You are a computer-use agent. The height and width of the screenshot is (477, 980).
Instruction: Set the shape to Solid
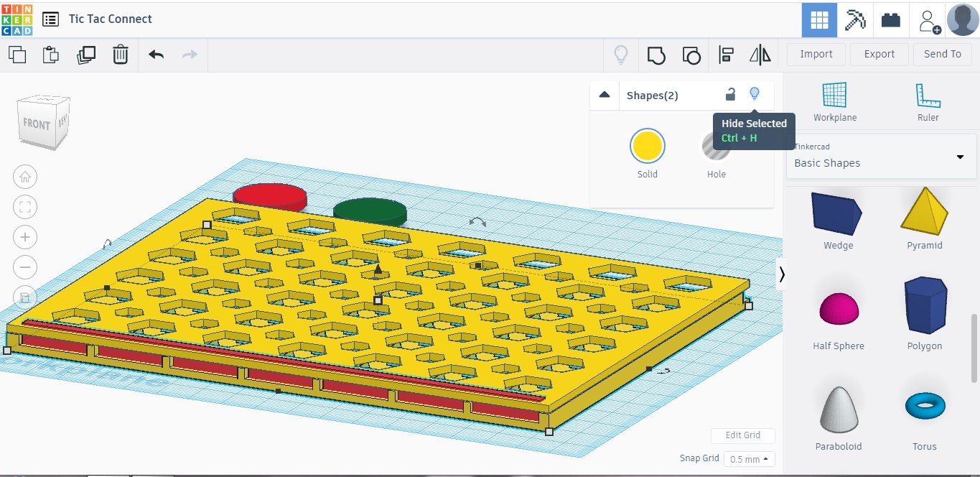point(647,146)
